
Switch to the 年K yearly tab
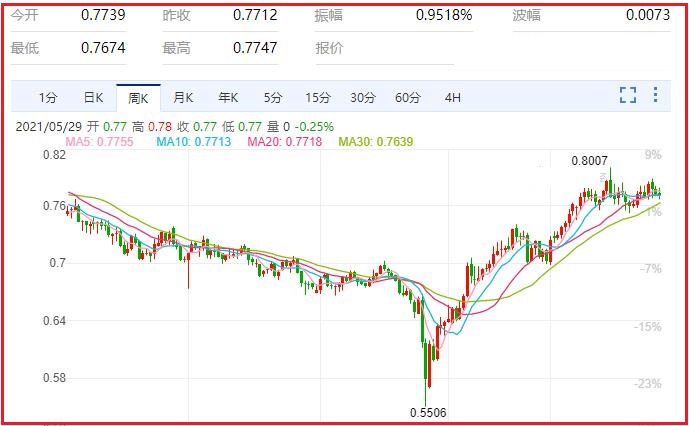[228, 98]
